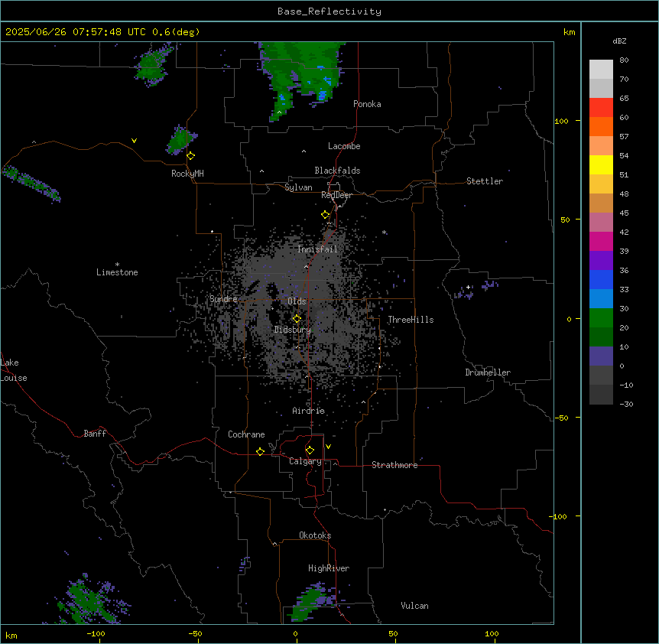Viewport: 659px width, 644px height.
Task: Click the Base_Reflectivity title
Action: click(x=329, y=11)
